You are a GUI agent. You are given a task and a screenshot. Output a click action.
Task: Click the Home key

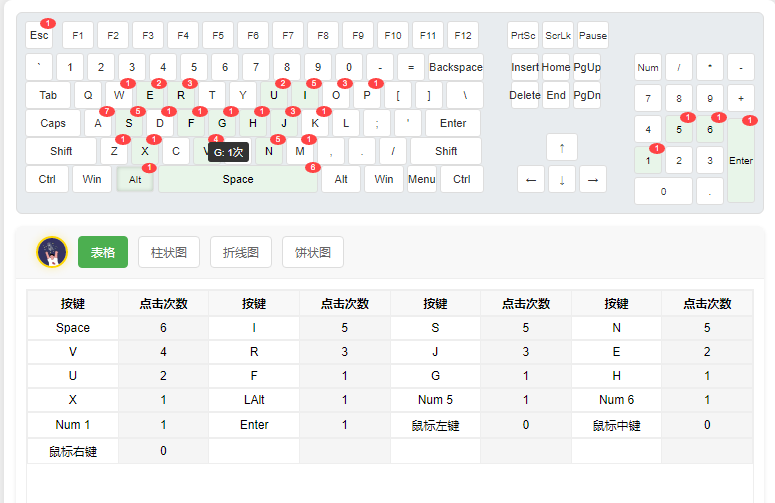(556, 67)
